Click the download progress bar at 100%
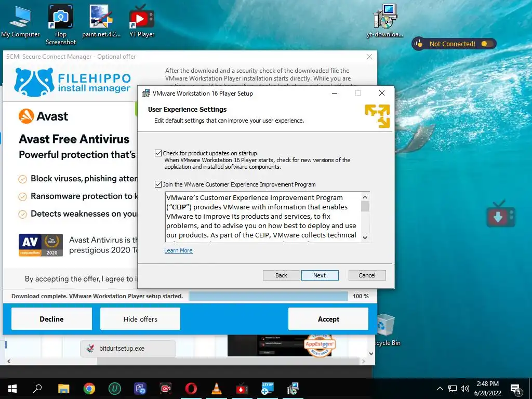The width and height of the screenshot is (532, 399). coord(268,296)
